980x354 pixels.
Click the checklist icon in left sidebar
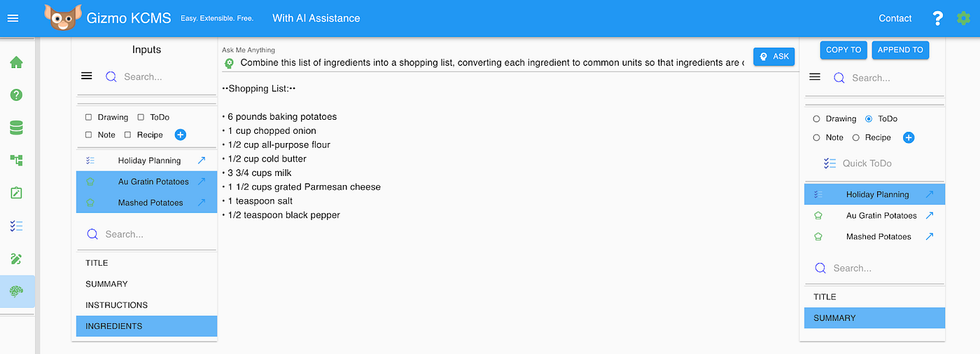17,226
